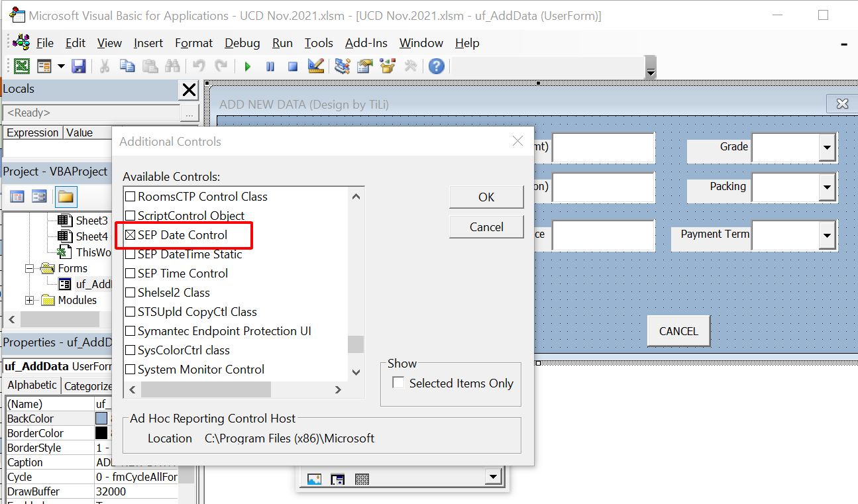Image resolution: width=858 pixels, height=504 pixels.
Task: Run macro with green play icon
Action: (247, 66)
